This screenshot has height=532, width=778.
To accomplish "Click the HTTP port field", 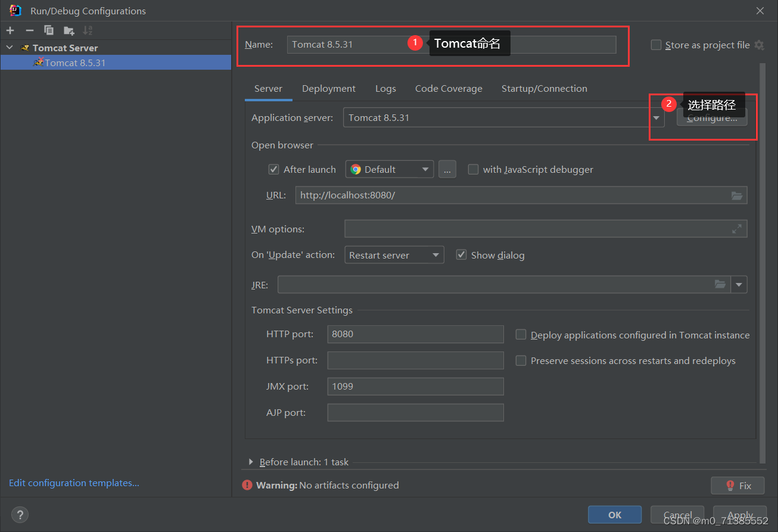I will 416,334.
